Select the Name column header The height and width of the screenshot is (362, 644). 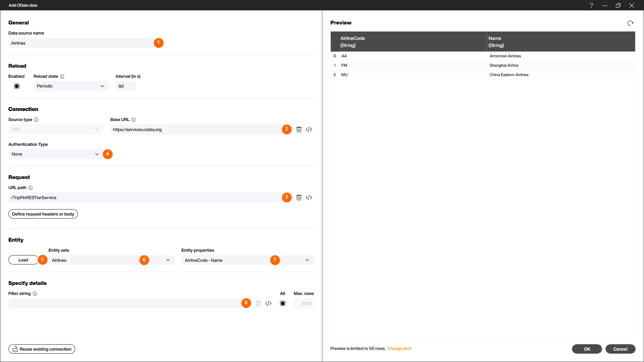tap(561, 42)
